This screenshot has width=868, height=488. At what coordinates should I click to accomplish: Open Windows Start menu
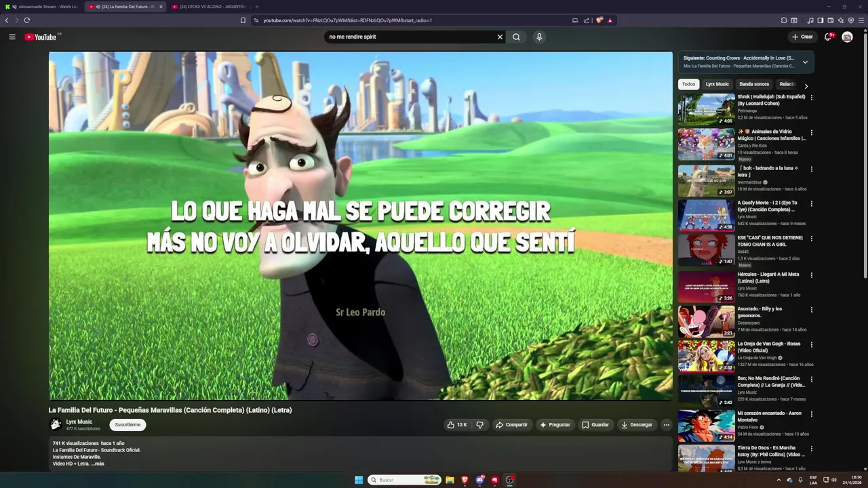click(359, 480)
